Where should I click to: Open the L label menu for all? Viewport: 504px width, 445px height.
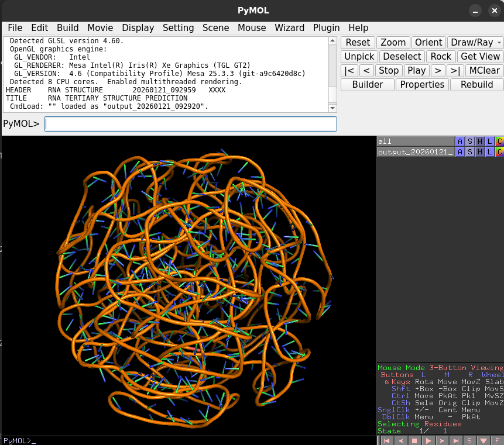pos(489,142)
